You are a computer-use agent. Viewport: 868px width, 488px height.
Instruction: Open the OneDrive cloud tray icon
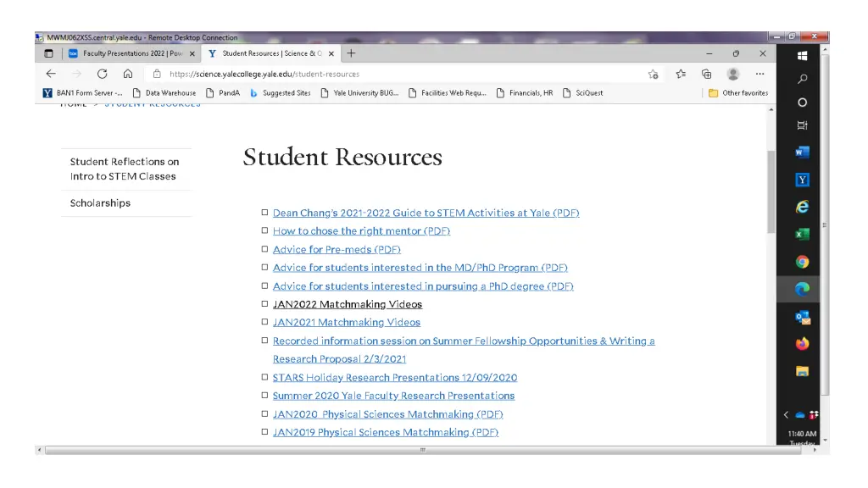coord(800,414)
